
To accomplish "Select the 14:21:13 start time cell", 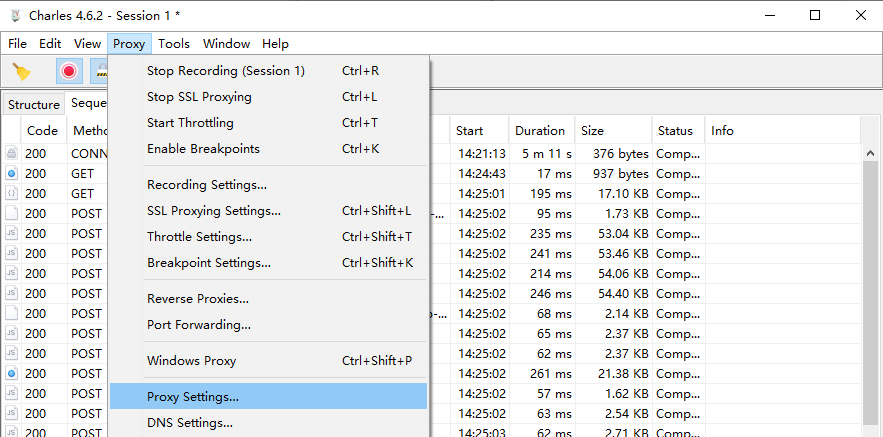I will coord(479,153).
